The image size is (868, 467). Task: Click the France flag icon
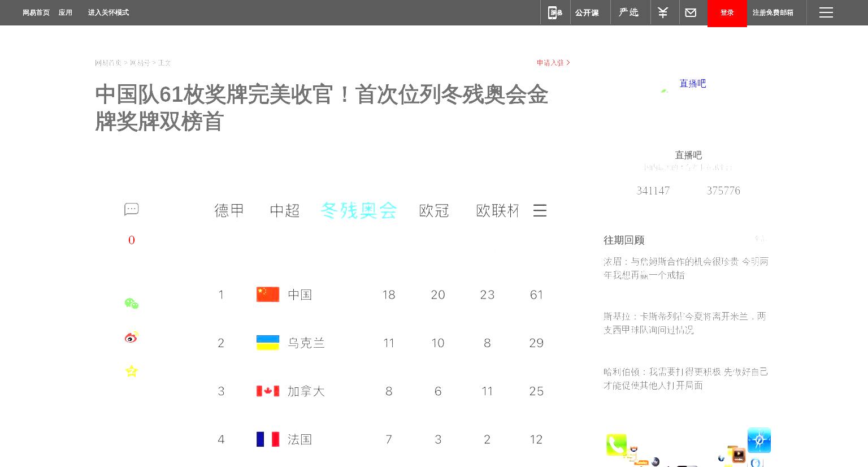pos(268,439)
